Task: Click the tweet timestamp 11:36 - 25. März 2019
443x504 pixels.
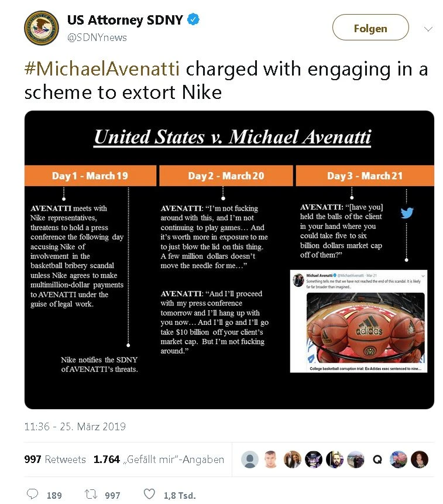Action: pos(75,427)
